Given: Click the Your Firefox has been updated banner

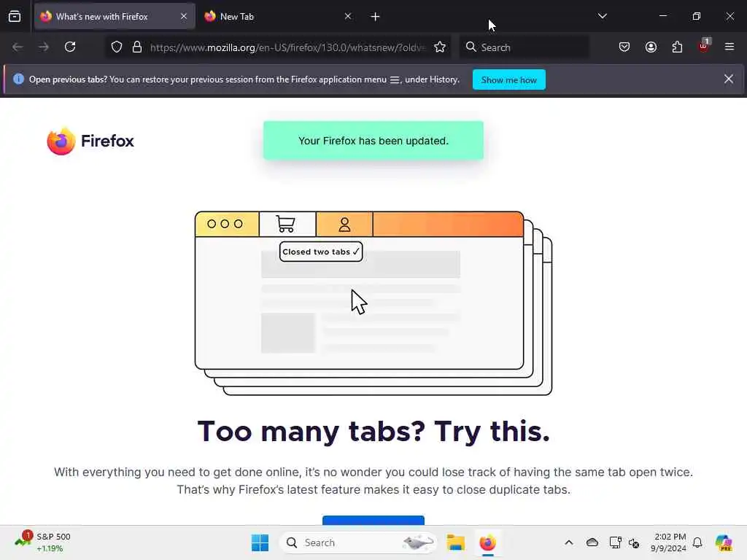Looking at the screenshot, I should [373, 141].
